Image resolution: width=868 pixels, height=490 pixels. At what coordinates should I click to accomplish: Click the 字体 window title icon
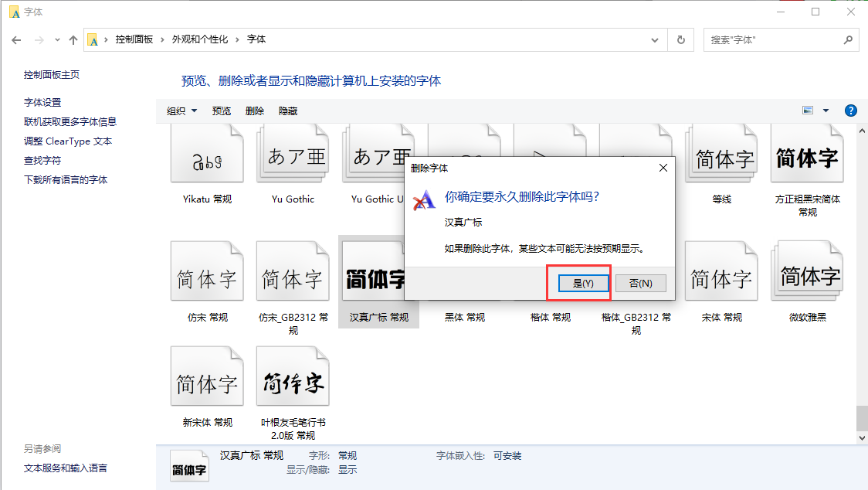(x=15, y=12)
